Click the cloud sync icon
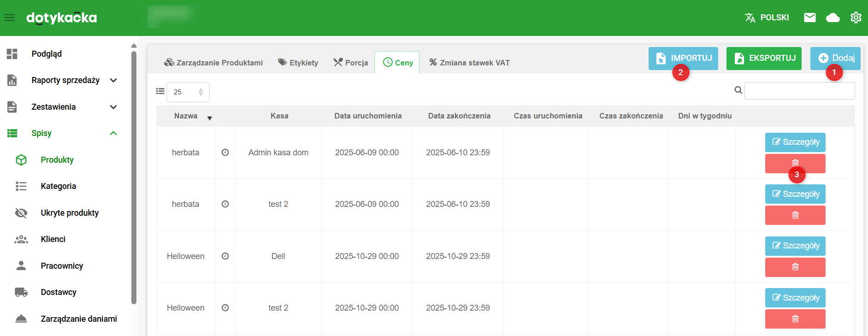The image size is (868, 336). [833, 18]
